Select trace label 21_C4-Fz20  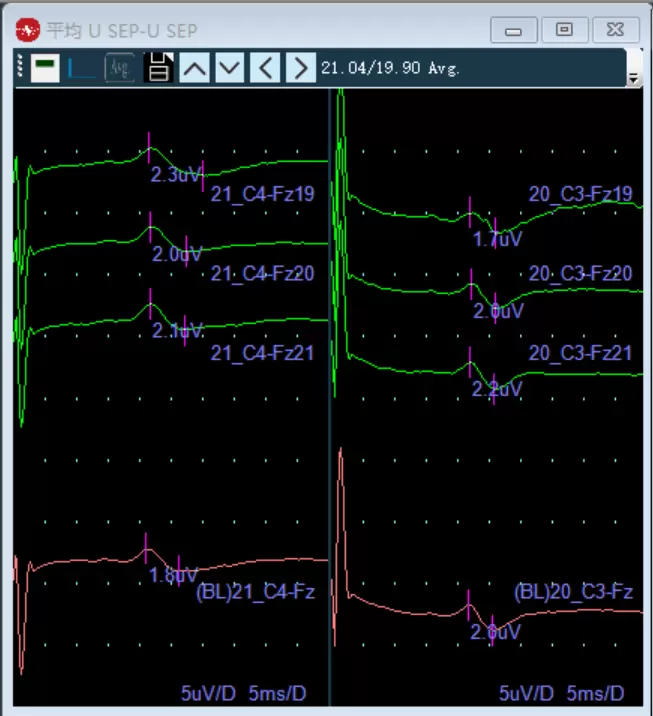[x=262, y=274]
